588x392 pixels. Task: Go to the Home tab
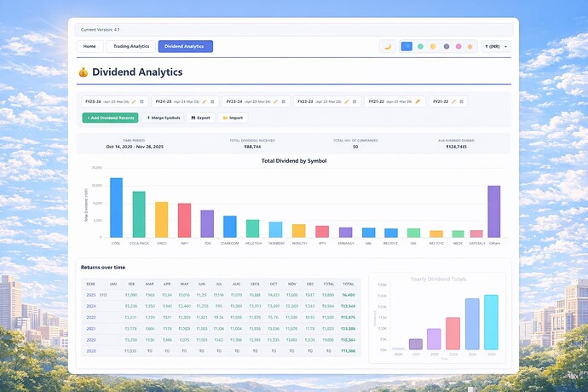(x=89, y=46)
